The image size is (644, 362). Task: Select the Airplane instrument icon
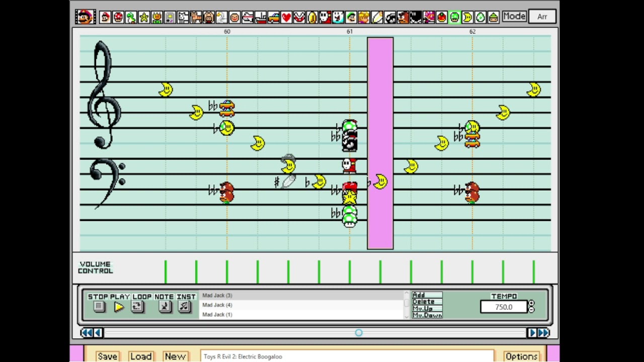[248, 17]
